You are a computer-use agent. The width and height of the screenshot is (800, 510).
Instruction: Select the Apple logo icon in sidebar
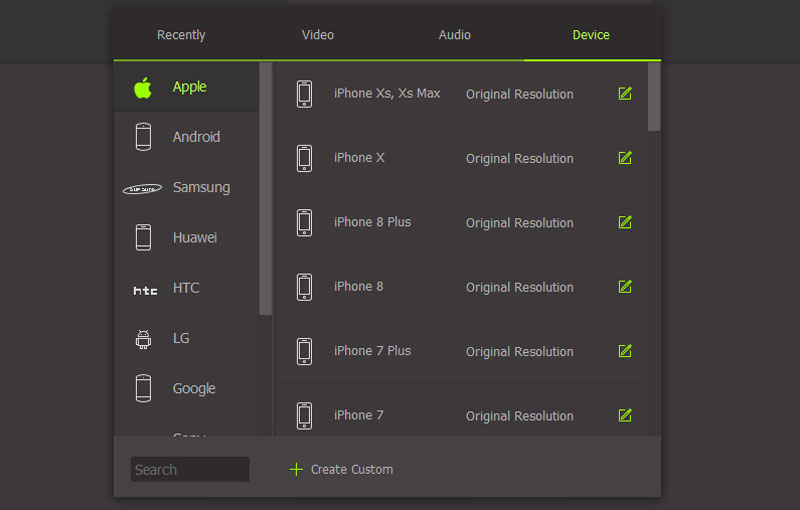point(143,87)
